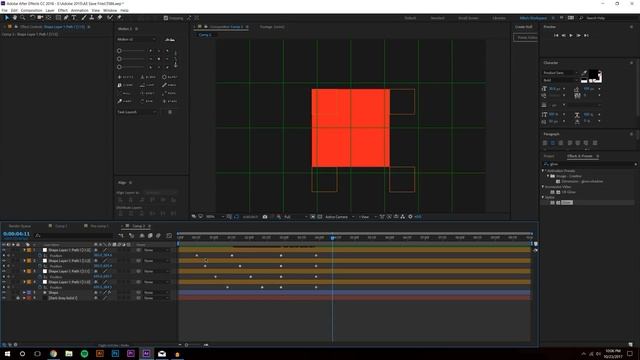640x360 pixels.
Task: Select the Default workspace
Action: 410,18
